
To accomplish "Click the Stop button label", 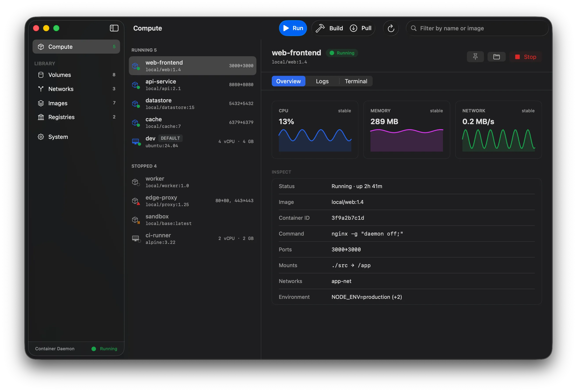I will coord(530,57).
